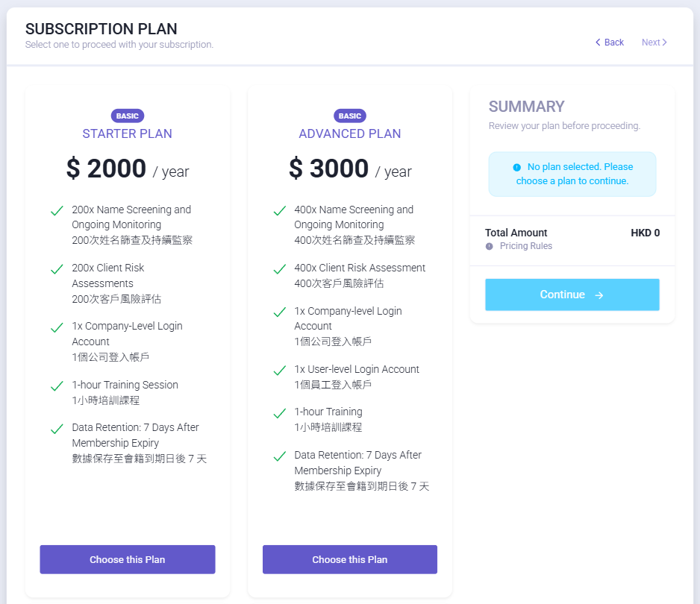Click the Advanced Plan title
700x604 pixels.
pyautogui.click(x=349, y=133)
